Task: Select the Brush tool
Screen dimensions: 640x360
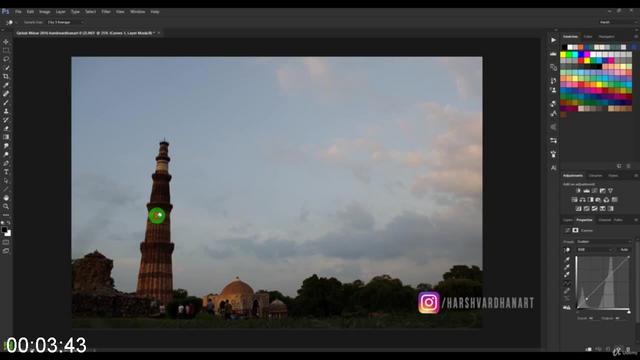Action: pos(6,102)
